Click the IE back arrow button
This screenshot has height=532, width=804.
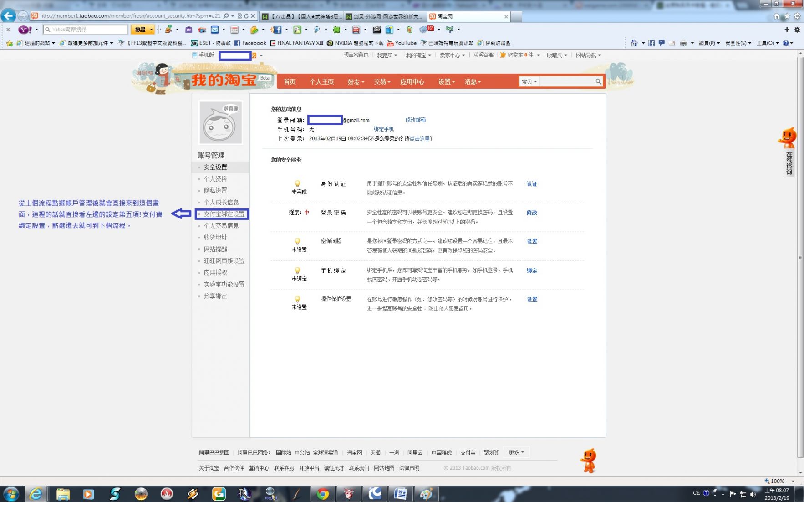tap(8, 16)
